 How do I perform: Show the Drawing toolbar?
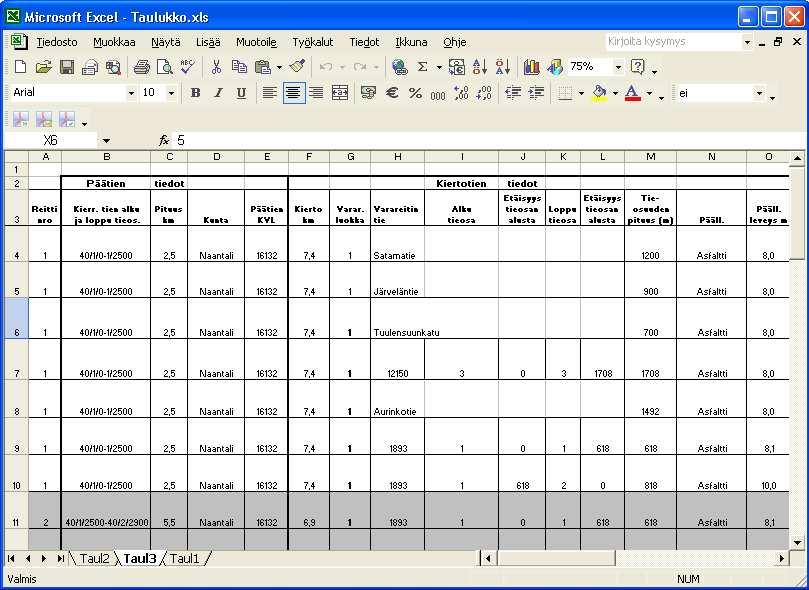(555, 67)
